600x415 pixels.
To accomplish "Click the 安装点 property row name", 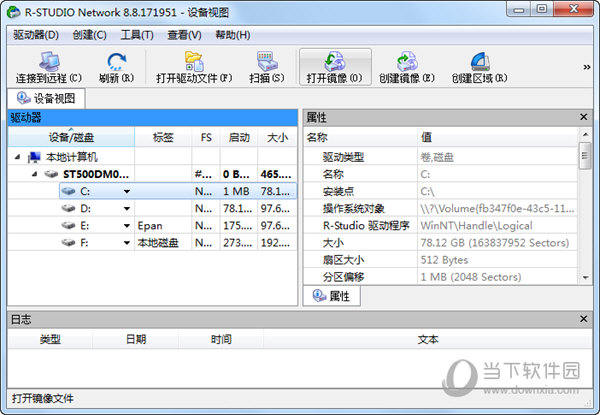I will [x=338, y=191].
